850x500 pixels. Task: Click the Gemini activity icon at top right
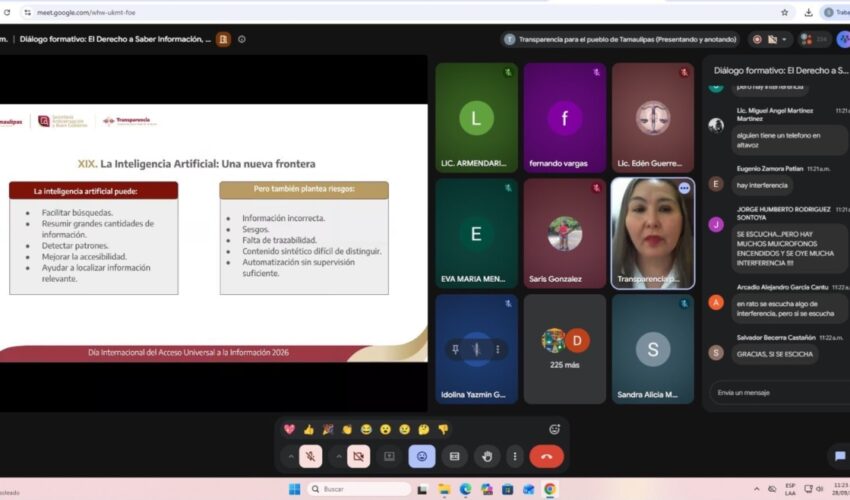(843, 39)
